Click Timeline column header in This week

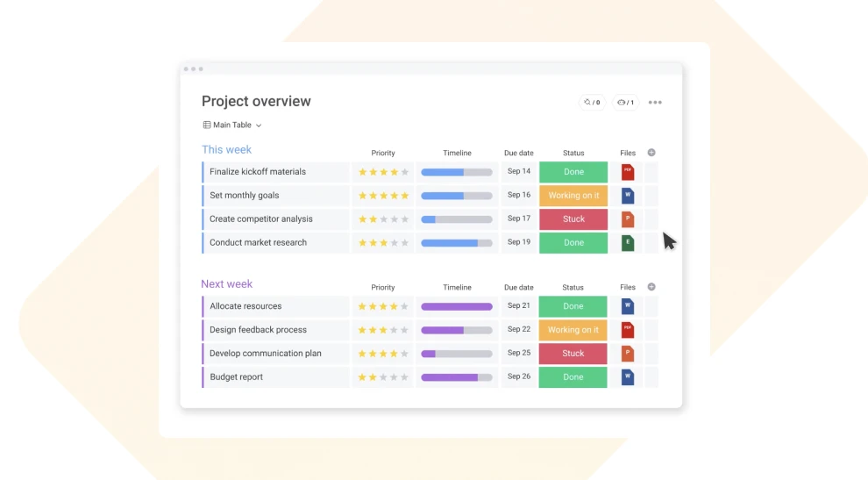pos(458,153)
